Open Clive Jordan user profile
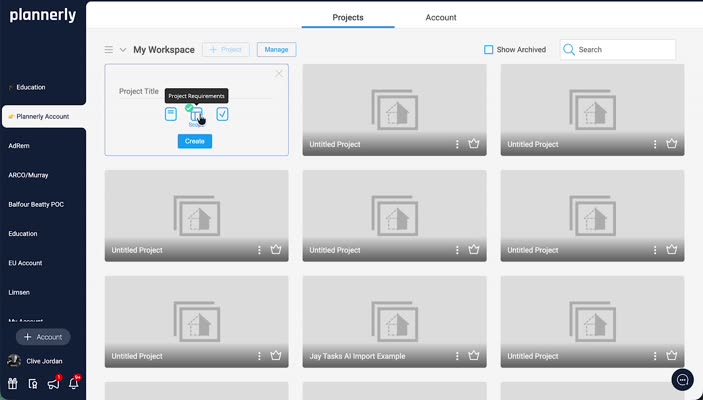The width and height of the screenshot is (703, 400). click(35, 361)
